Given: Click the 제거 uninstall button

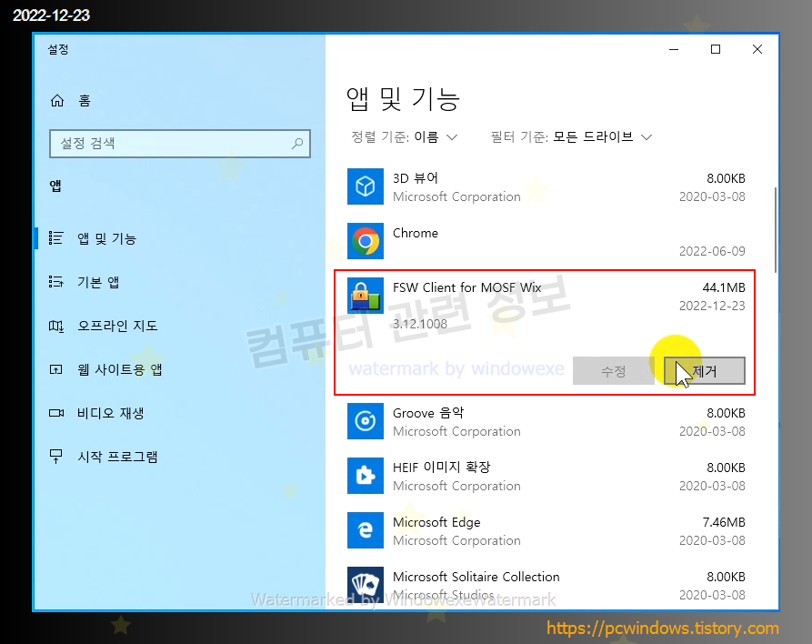Looking at the screenshot, I should [x=705, y=371].
